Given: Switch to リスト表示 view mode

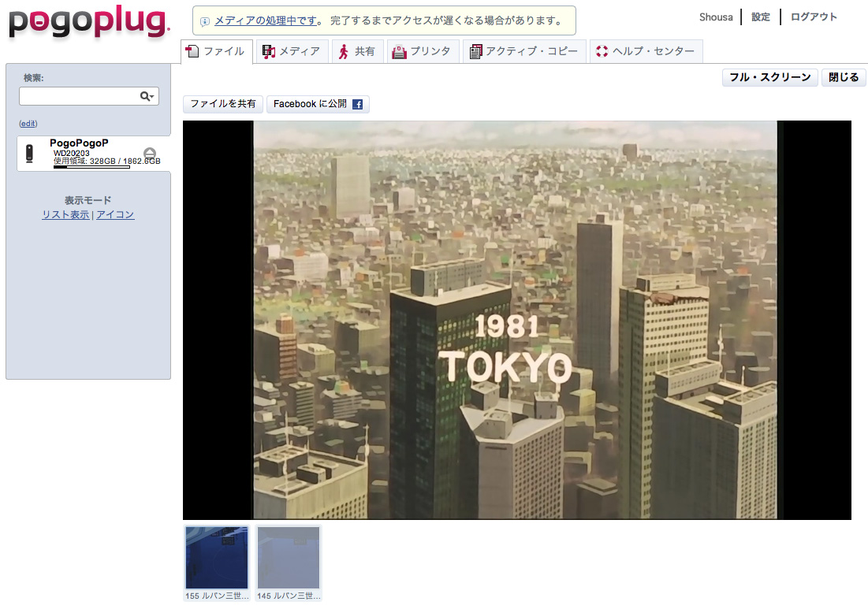Looking at the screenshot, I should pyautogui.click(x=65, y=214).
